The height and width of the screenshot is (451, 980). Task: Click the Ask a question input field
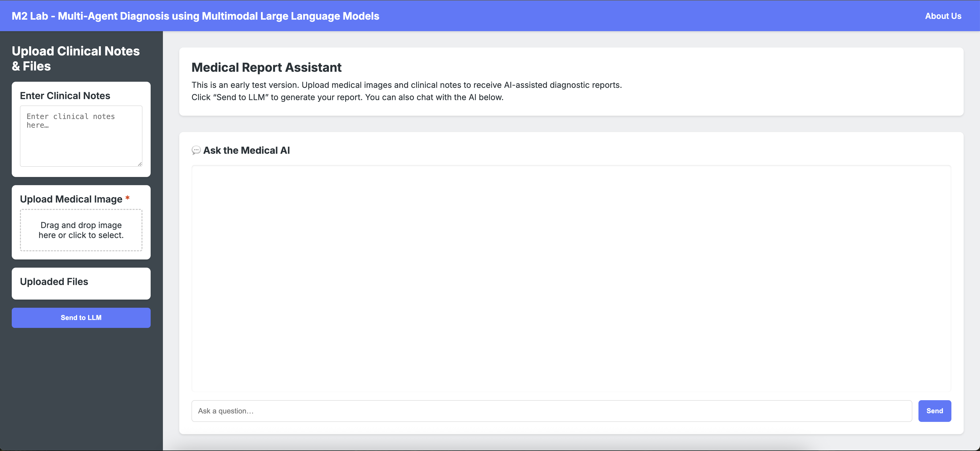(x=551, y=411)
